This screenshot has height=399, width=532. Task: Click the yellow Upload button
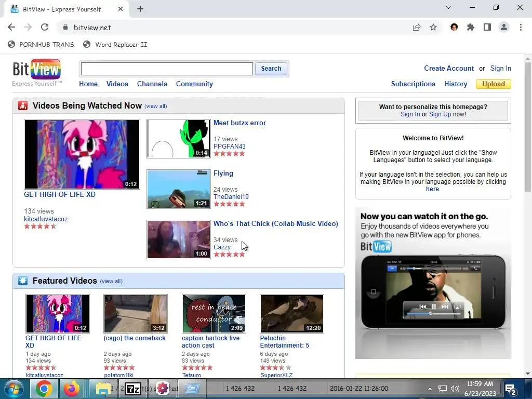click(494, 84)
